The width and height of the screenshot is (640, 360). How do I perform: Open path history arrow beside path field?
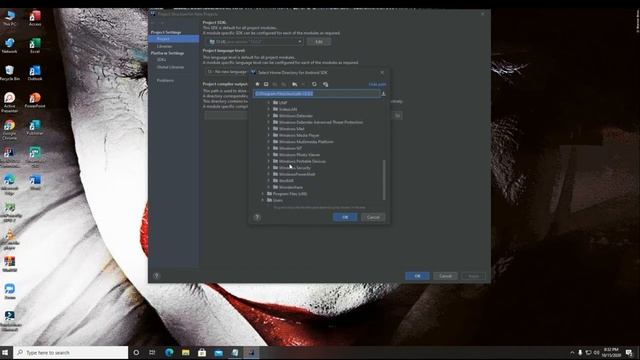pyautogui.click(x=383, y=93)
